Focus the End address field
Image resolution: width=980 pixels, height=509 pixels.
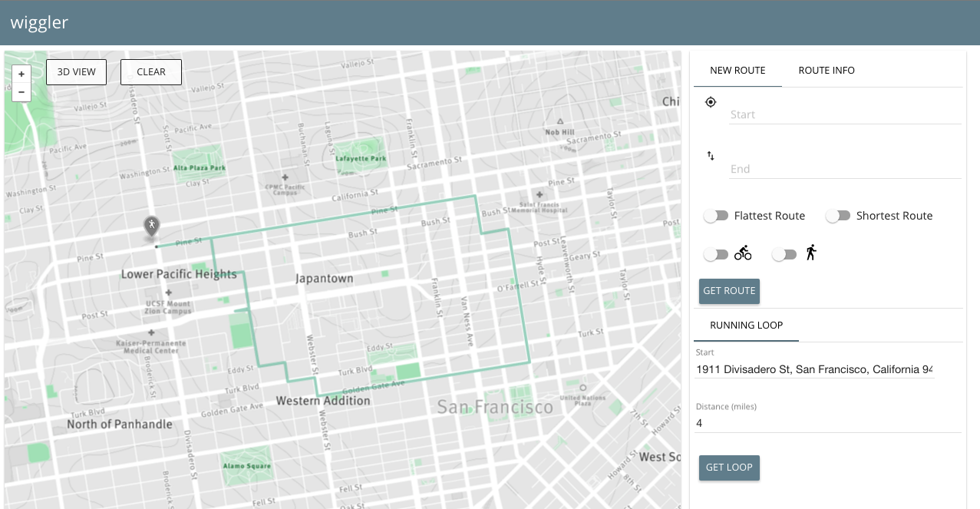[x=844, y=169]
